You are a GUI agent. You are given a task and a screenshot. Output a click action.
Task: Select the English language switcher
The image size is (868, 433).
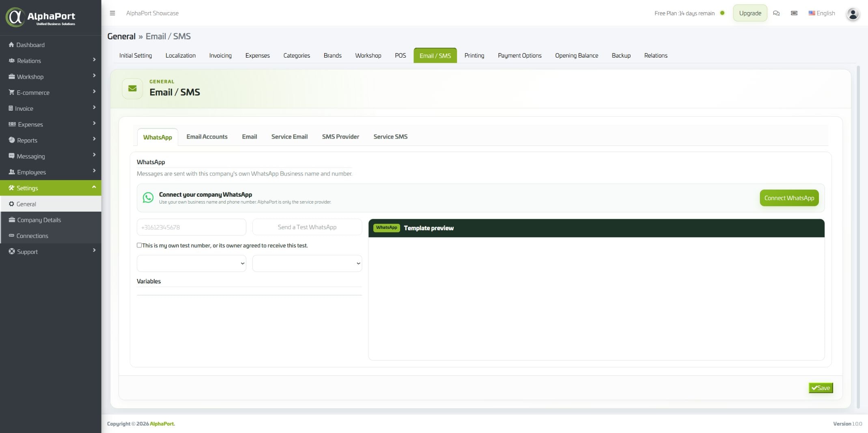[x=822, y=13]
